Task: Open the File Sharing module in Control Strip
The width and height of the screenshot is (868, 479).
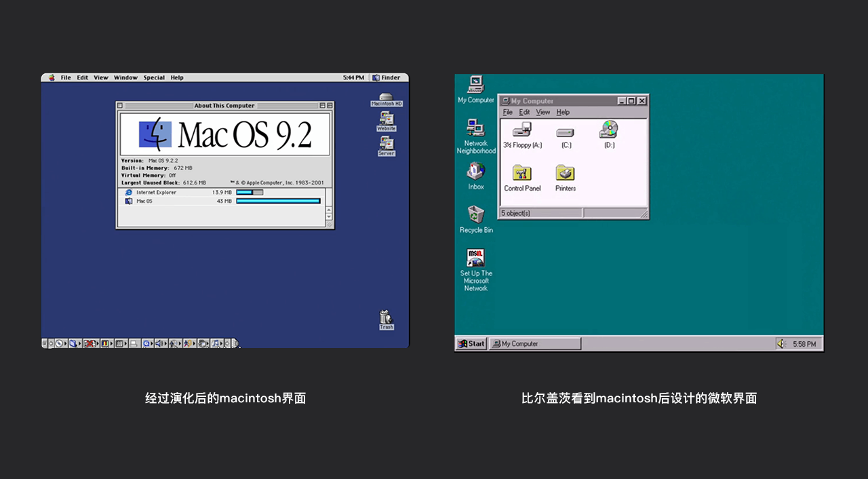Action: (75, 343)
